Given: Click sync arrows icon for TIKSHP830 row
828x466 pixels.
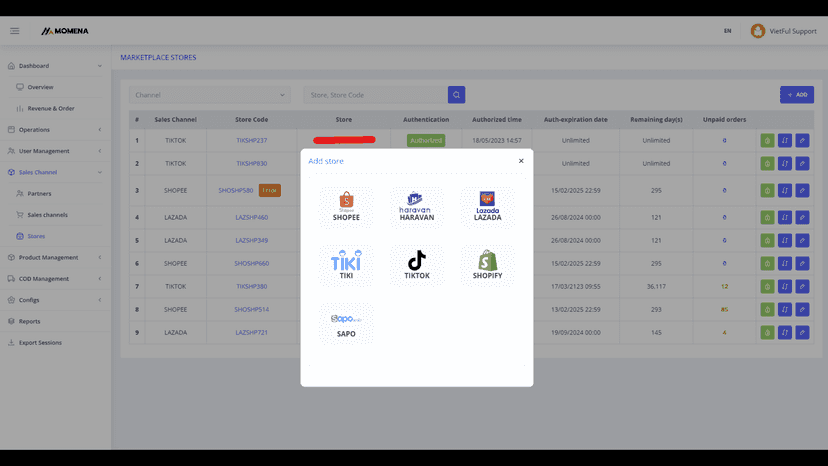Looking at the screenshot, I should tap(785, 163).
